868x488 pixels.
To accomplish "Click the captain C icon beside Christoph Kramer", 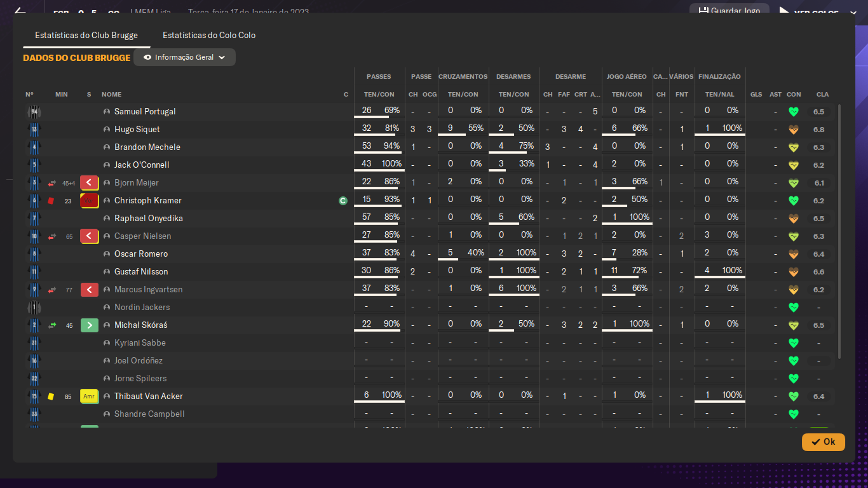I will click(x=343, y=201).
